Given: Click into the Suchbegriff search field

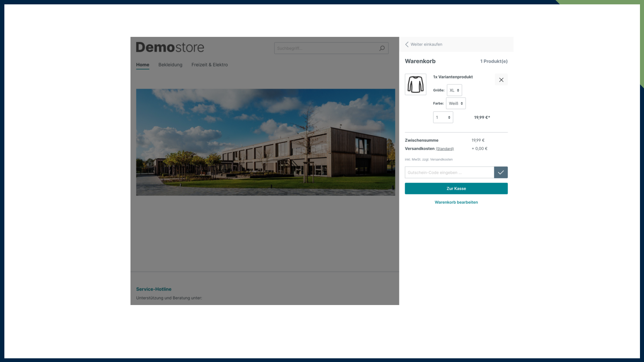Looking at the screenshot, I should [325, 48].
